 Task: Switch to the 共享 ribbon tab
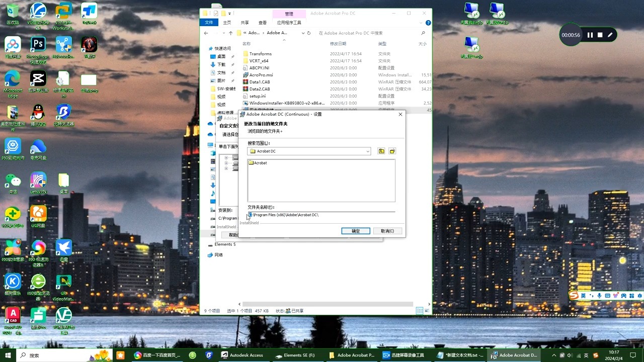coord(245,23)
